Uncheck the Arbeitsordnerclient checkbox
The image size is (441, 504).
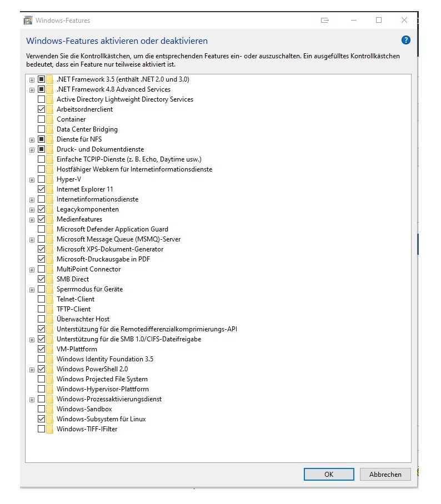click(41, 109)
